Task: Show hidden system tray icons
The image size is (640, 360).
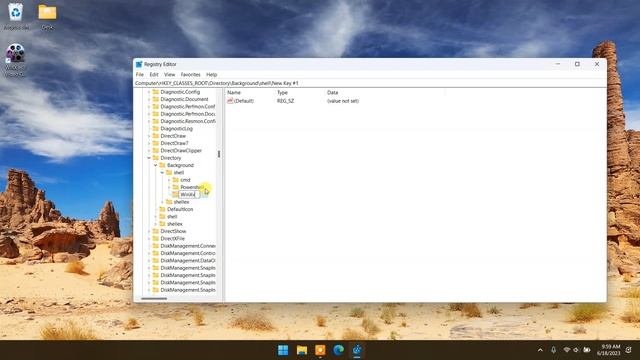Action: (x=540, y=350)
